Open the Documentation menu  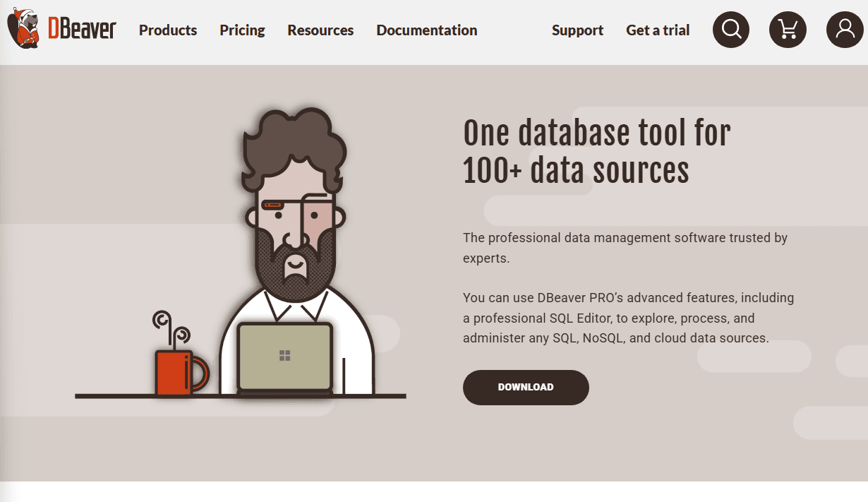[427, 30]
